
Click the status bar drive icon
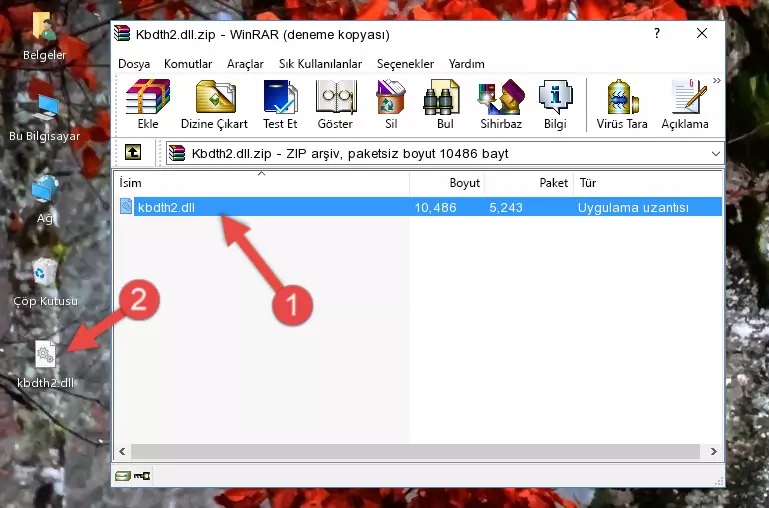(123, 475)
